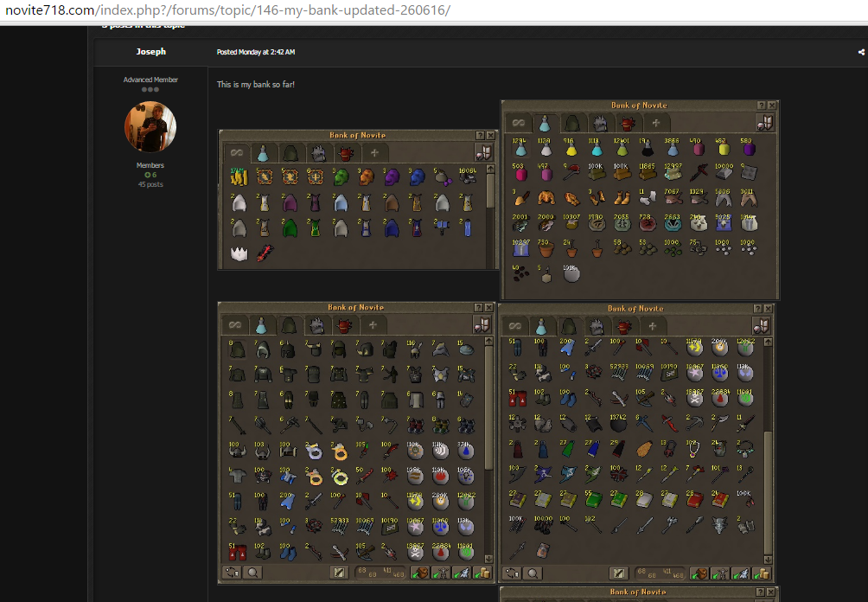The height and width of the screenshot is (602, 868).
Task: Select potion tab in armour bank window
Action: coord(261,325)
